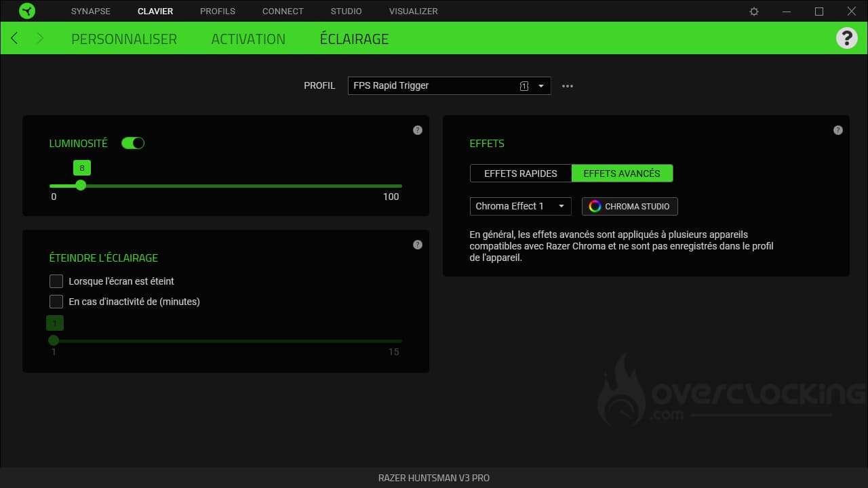The width and height of the screenshot is (868, 488).
Task: Select the ÉCLAIRAGE subtab
Action: [x=354, y=39]
